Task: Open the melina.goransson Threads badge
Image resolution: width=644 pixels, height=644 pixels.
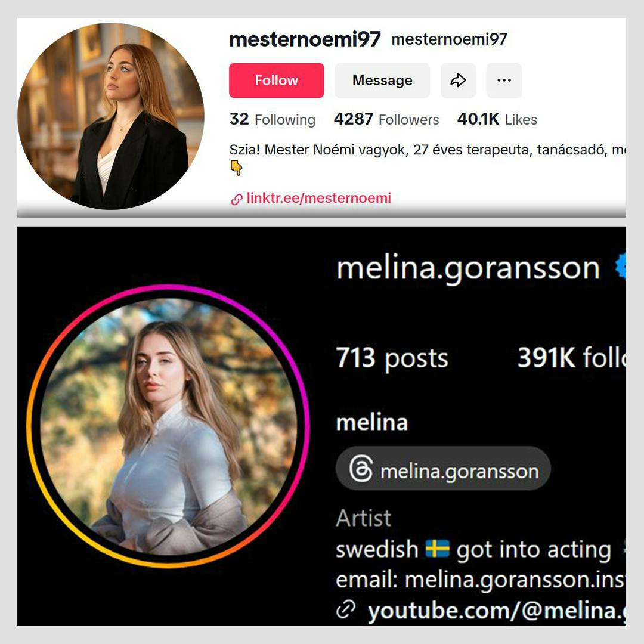Action: pos(443,468)
